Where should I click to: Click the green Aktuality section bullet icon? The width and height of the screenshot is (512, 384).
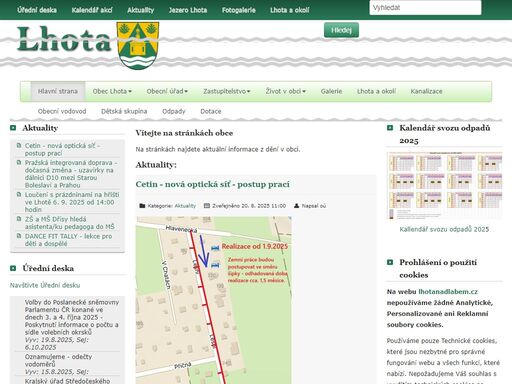[x=13, y=128]
